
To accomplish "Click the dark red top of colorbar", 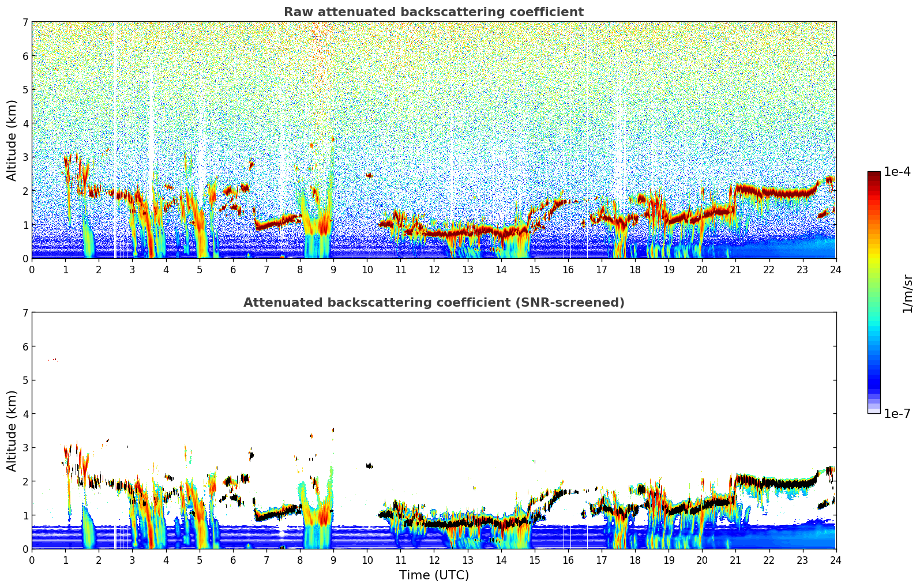I will click(x=874, y=175).
